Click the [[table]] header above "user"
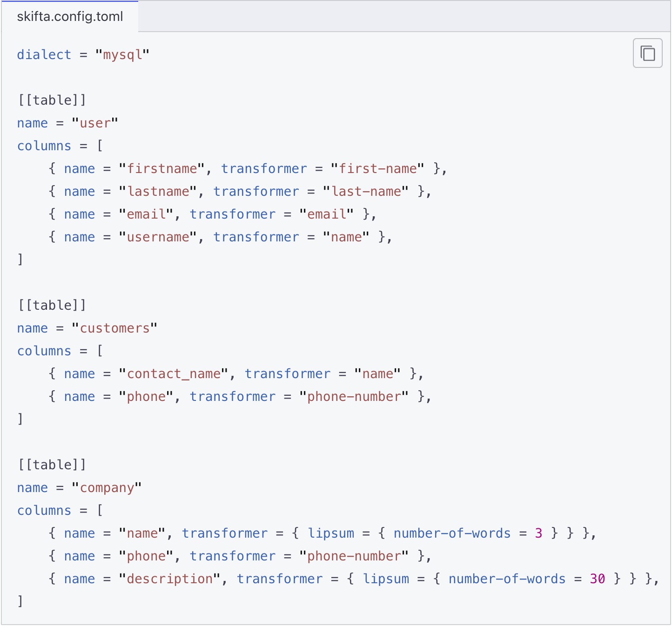 pos(52,100)
